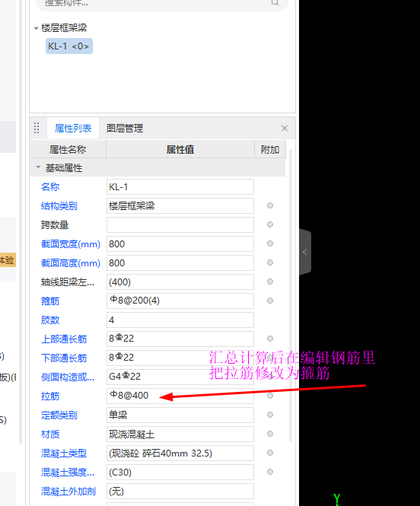The width and height of the screenshot is (420, 506).
Task: Select KL-1 <0> component in tree
Action: pos(69,46)
